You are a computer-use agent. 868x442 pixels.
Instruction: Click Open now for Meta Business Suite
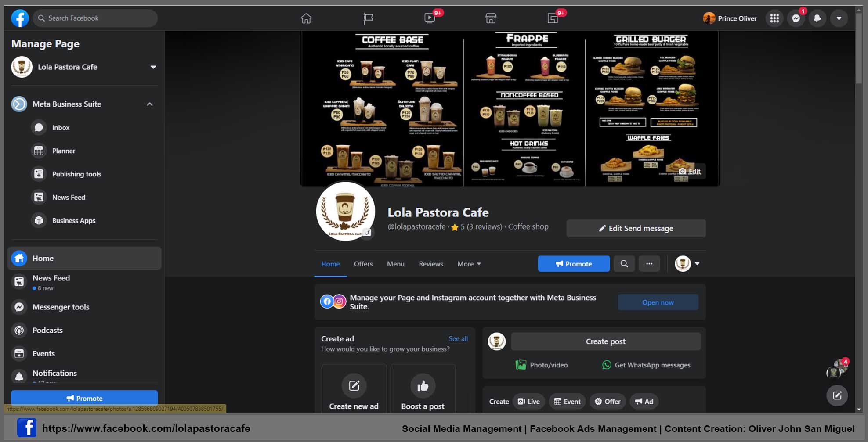tap(658, 302)
